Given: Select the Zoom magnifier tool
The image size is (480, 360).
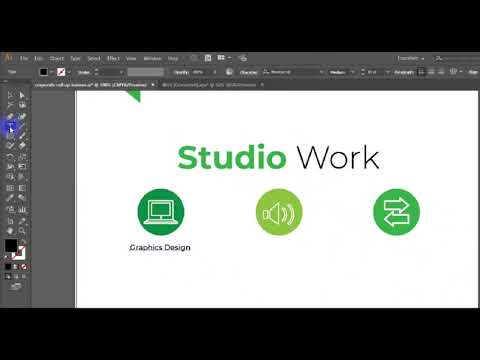Looking at the screenshot, I should (22, 230).
